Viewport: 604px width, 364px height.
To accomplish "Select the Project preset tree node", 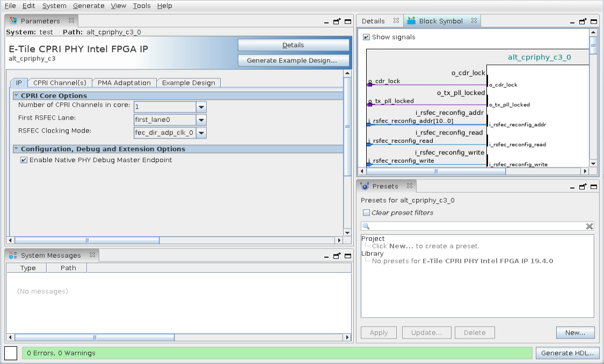I will point(373,239).
